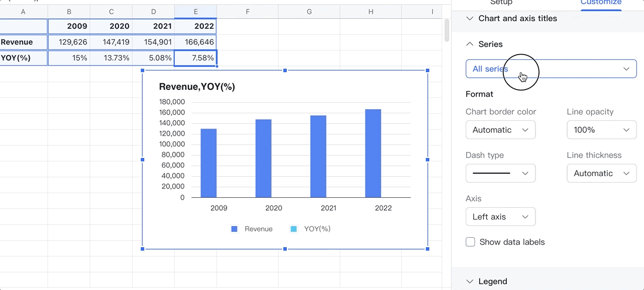Click the 2022 revenue bar
This screenshot has height=290, width=644.
(x=373, y=153)
